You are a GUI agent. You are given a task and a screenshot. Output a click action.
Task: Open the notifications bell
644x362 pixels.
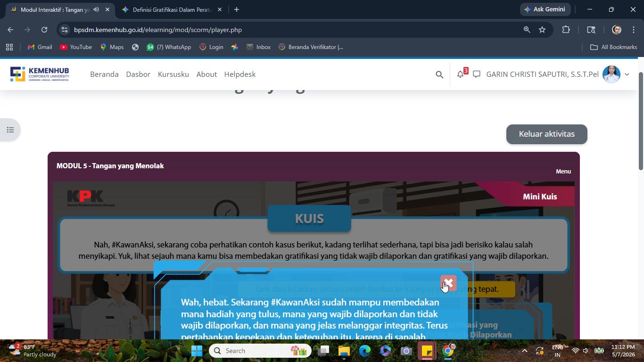click(x=461, y=74)
